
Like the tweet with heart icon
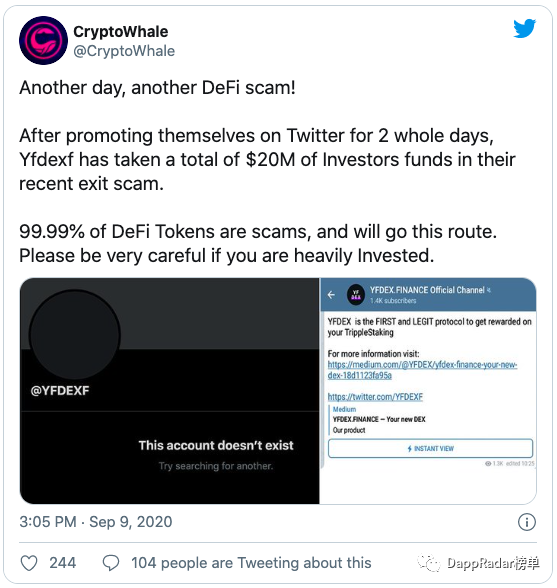click(29, 563)
